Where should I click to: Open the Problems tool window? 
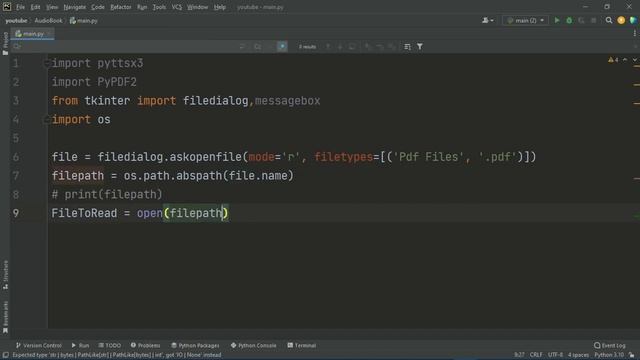click(x=145, y=345)
